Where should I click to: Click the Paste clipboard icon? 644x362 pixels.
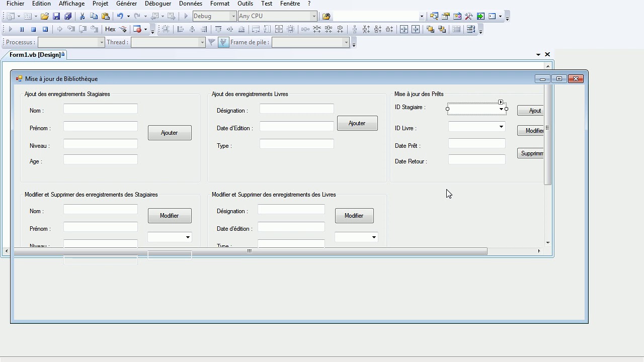106,16
